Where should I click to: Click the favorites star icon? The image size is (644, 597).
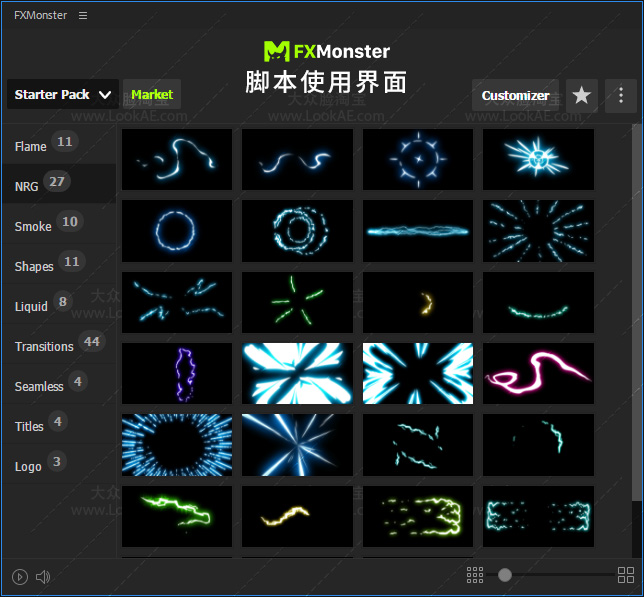[x=582, y=95]
